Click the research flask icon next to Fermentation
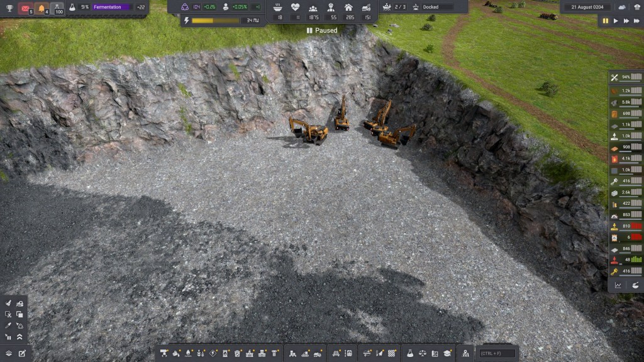 click(72, 8)
